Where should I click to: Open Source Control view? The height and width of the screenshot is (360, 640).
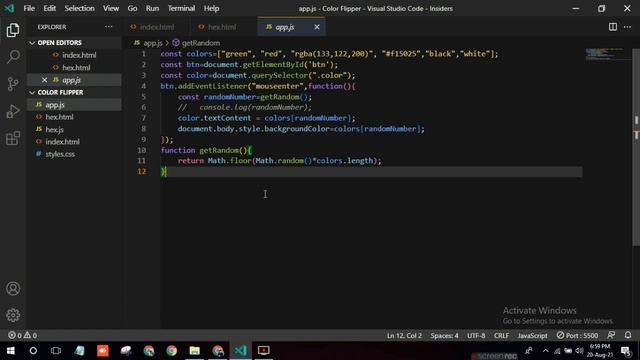(13, 84)
